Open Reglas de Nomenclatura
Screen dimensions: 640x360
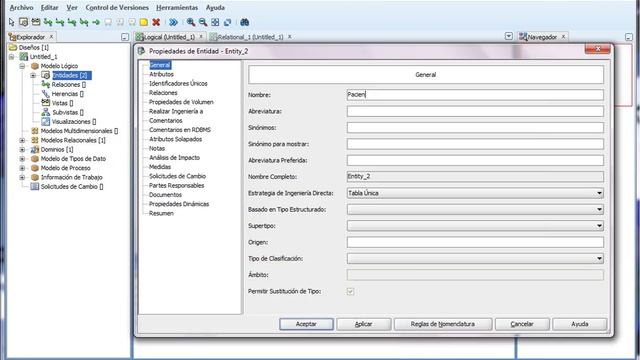coord(443,324)
